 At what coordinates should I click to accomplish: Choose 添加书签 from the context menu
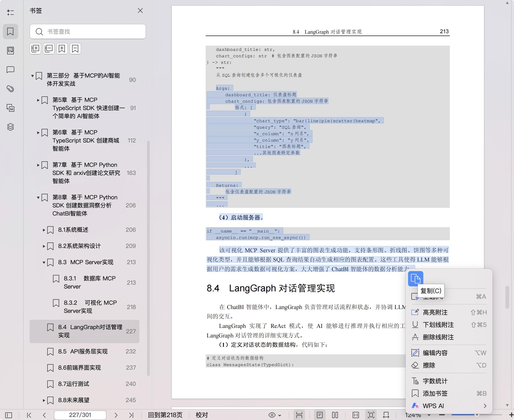point(449,393)
